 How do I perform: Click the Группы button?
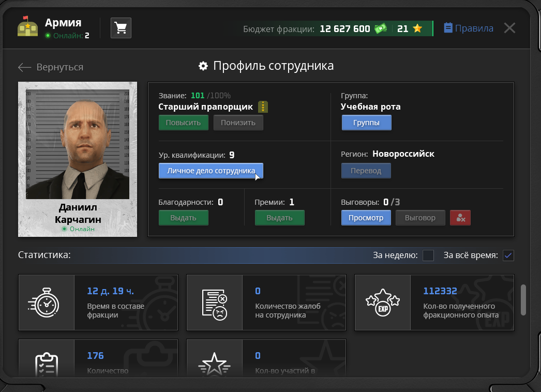(x=366, y=123)
